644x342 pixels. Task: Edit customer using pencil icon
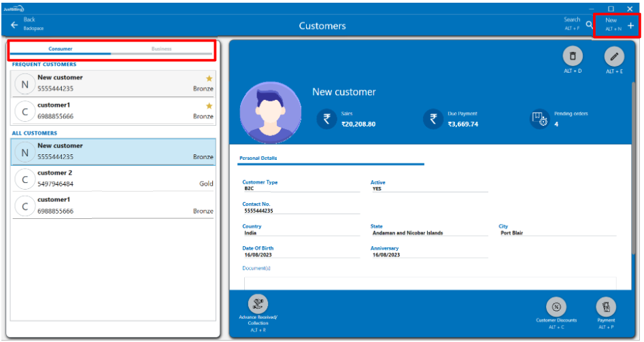point(614,56)
